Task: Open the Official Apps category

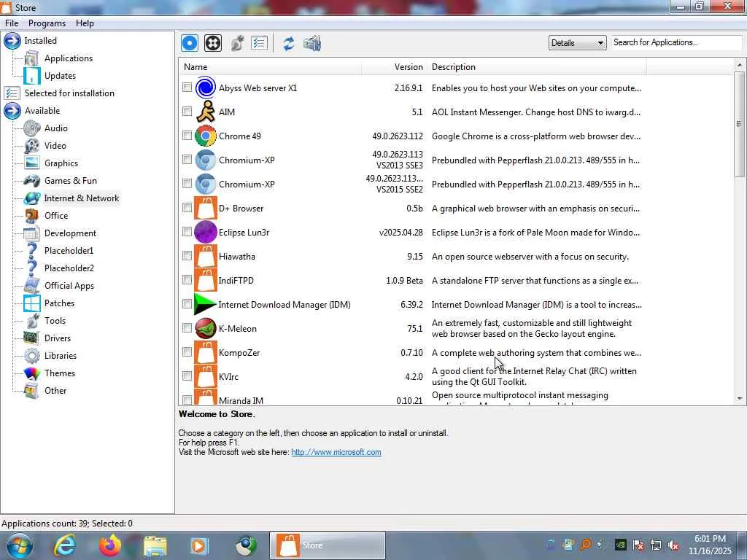Action: click(69, 286)
